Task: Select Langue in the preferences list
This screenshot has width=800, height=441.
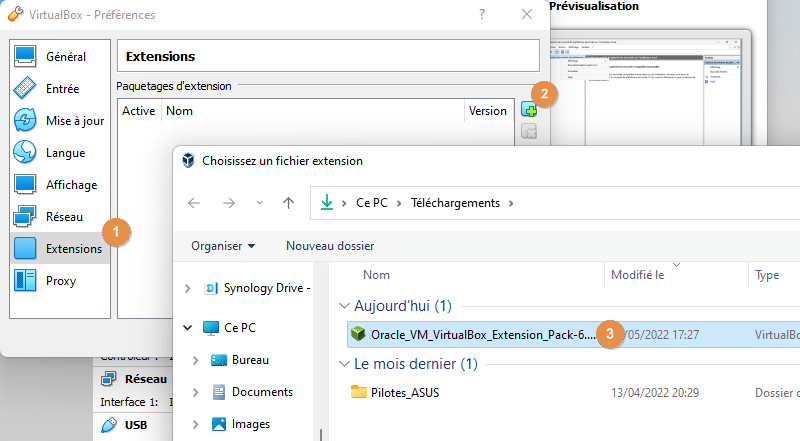Action: coord(64,153)
